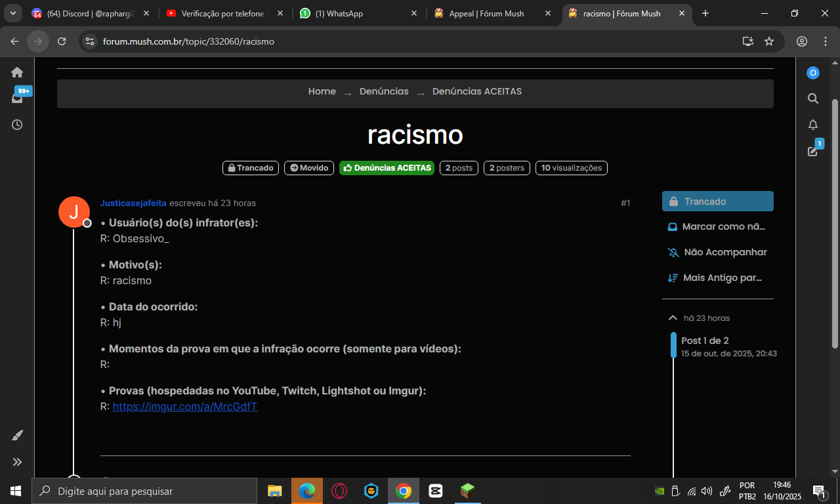Click the 10 visualizações counter
The image size is (840, 504).
572,168
